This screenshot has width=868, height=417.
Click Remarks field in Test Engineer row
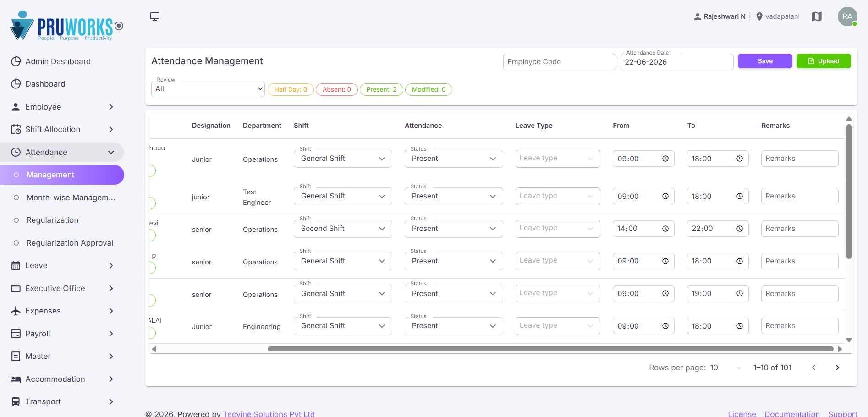coord(800,196)
